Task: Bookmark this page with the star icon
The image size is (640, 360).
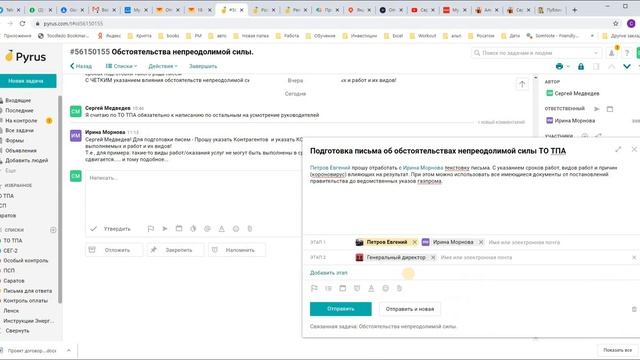Action: [616, 24]
